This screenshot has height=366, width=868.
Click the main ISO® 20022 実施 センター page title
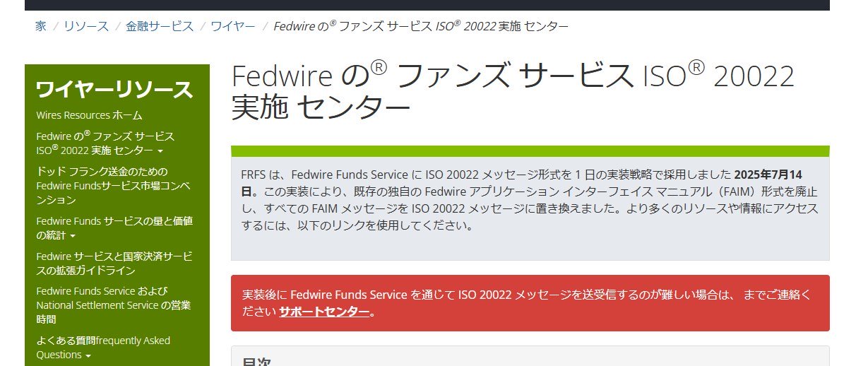513,92
